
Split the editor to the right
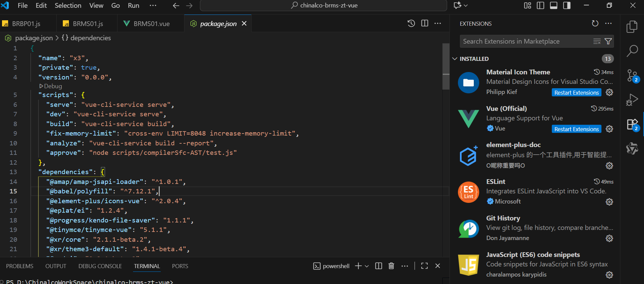click(425, 23)
